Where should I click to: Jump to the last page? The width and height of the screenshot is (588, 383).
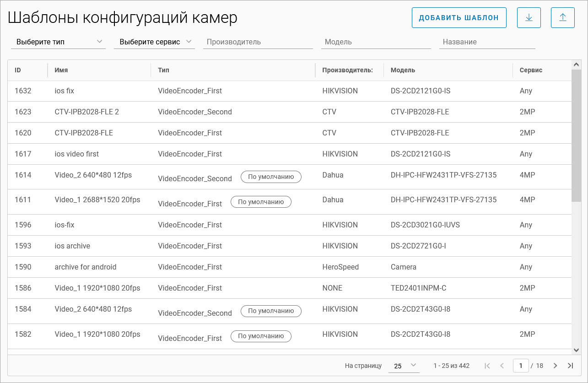[x=570, y=366]
